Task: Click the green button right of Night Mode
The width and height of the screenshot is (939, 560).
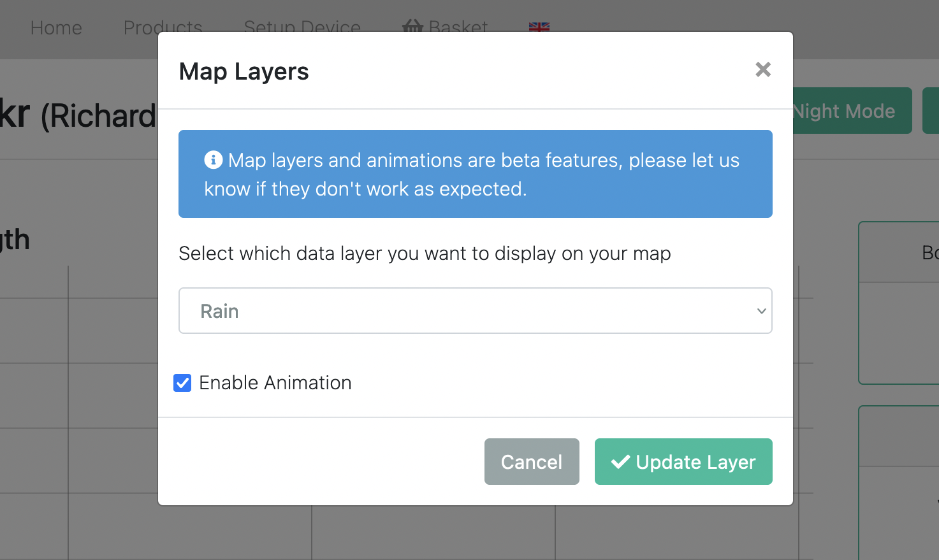Action: 931,111
